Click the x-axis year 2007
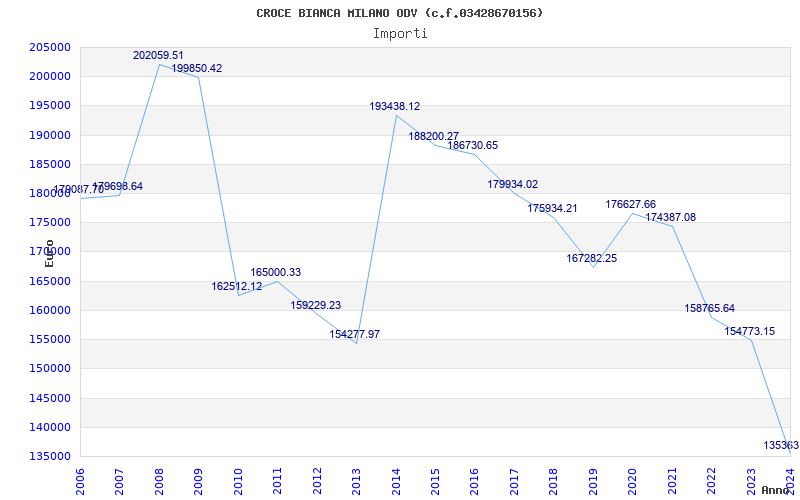Image resolution: width=800 pixels, height=500 pixels. [119, 482]
